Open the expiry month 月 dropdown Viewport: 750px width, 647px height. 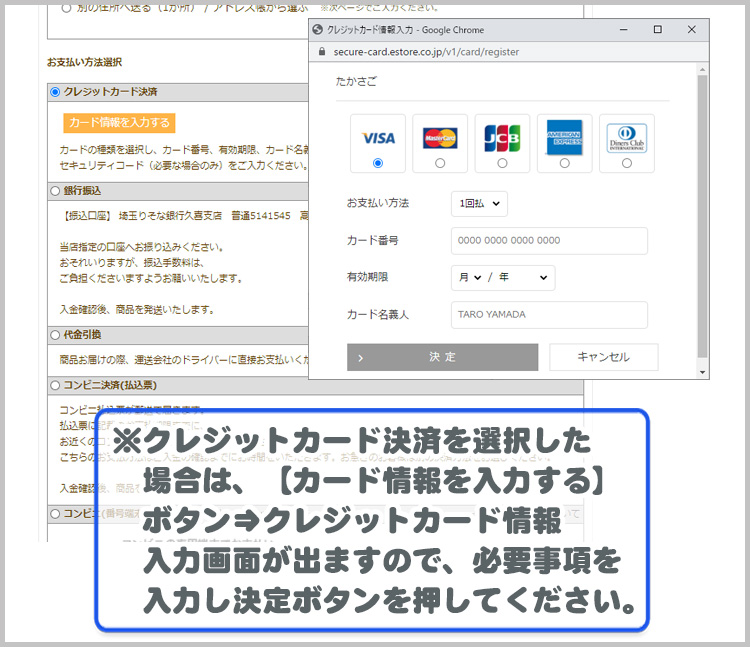(470, 277)
